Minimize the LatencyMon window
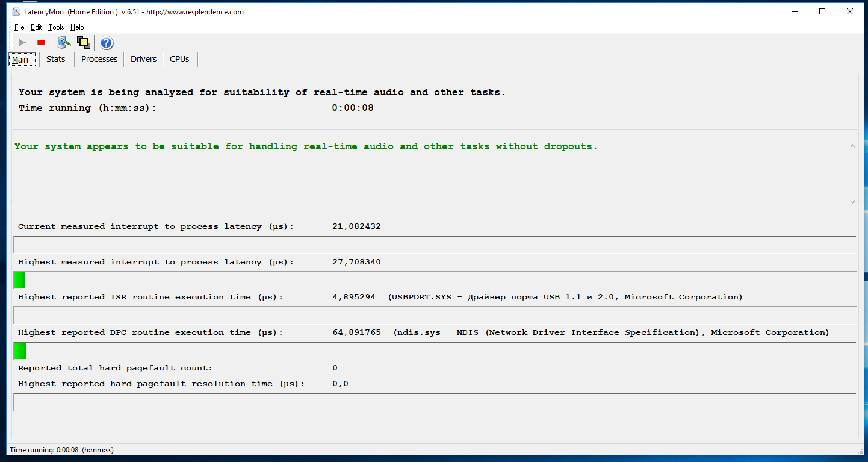Viewport: 868px width, 462px height. [x=795, y=11]
